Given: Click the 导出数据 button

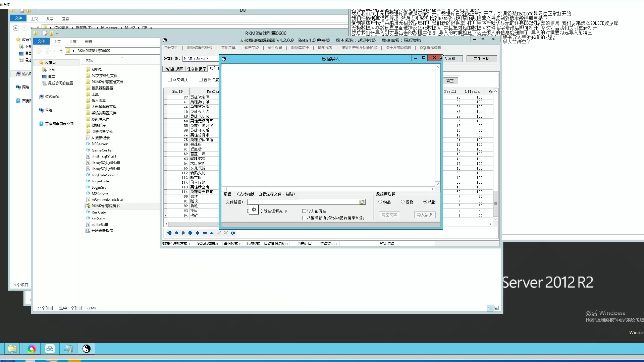Looking at the screenshot, I should pyautogui.click(x=481, y=59).
